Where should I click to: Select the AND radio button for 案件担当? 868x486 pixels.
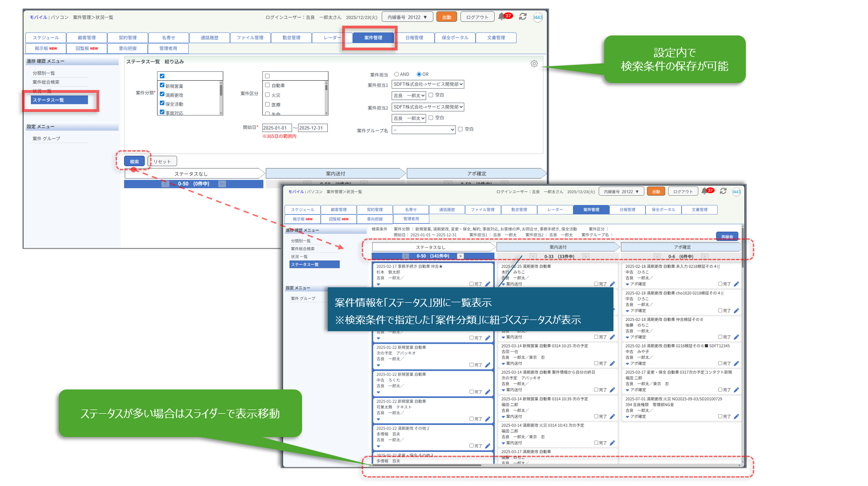397,74
